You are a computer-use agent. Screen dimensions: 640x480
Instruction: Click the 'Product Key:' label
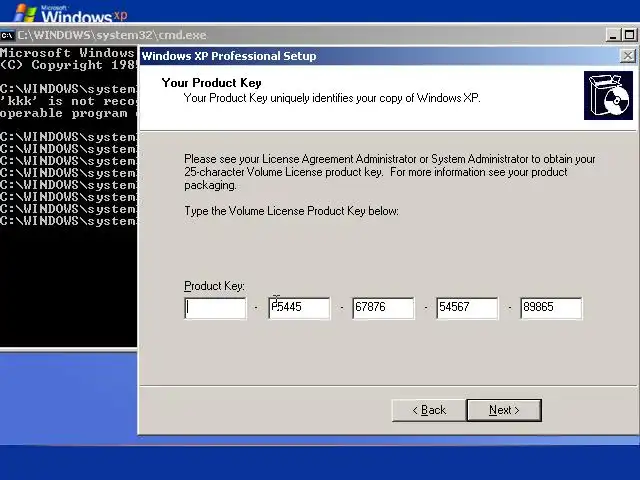pyautogui.click(x=214, y=286)
